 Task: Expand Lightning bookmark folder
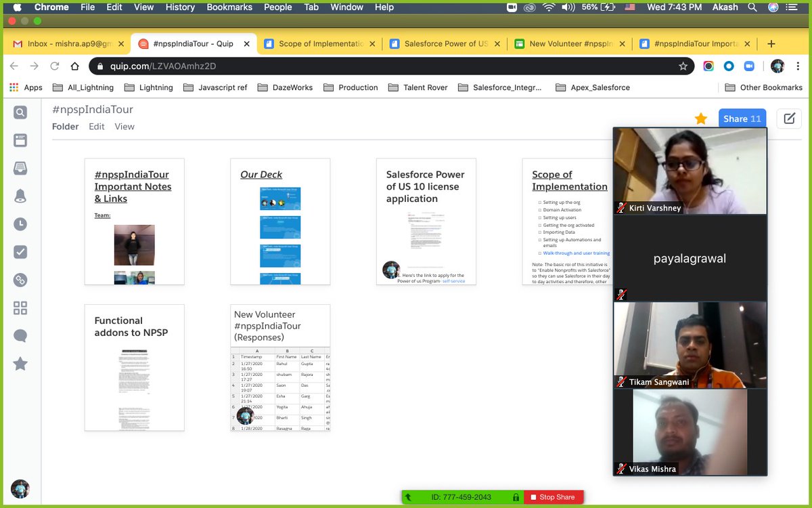click(148, 87)
